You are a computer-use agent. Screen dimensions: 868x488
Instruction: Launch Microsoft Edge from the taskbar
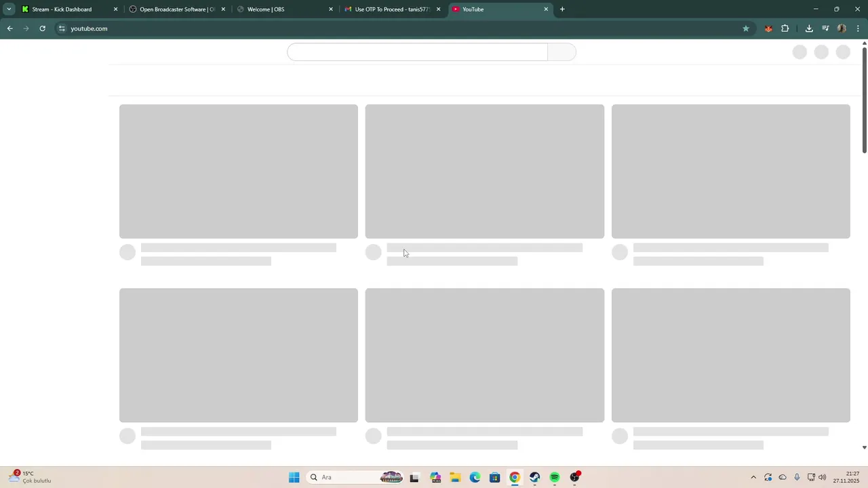[475, 477]
